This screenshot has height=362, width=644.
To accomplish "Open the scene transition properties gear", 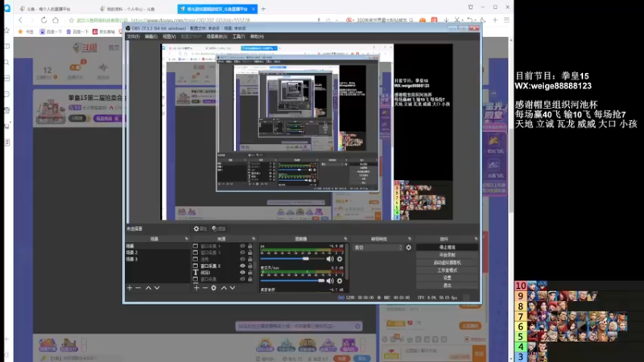I will [x=409, y=248].
